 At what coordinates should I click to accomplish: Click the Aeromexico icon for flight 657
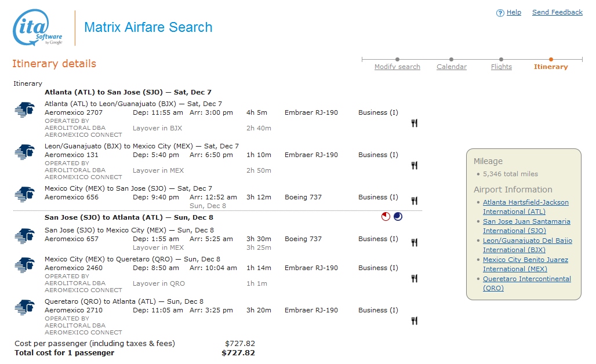tap(24, 235)
